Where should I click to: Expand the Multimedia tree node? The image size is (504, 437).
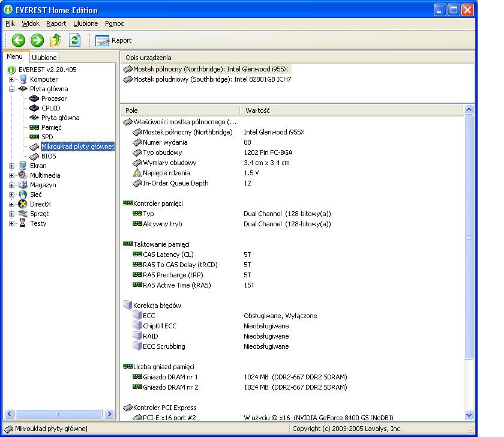(x=11, y=175)
